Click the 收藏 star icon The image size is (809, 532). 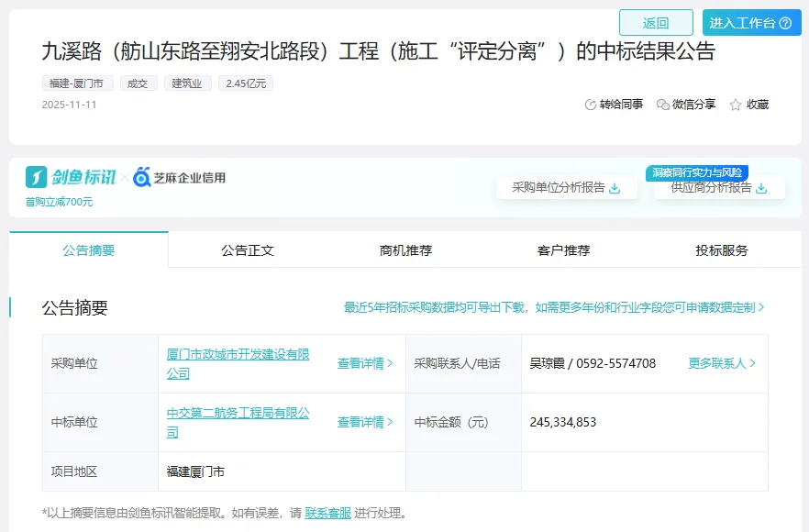pyautogui.click(x=735, y=105)
